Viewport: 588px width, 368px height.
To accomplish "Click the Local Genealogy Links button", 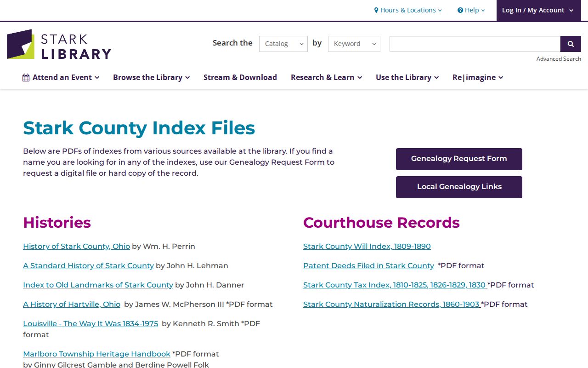I will pos(459,187).
